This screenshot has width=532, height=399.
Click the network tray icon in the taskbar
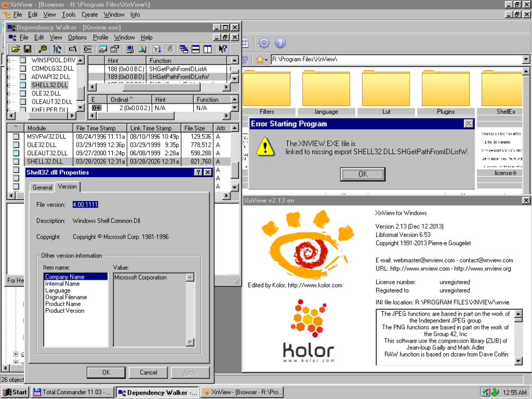486,392
